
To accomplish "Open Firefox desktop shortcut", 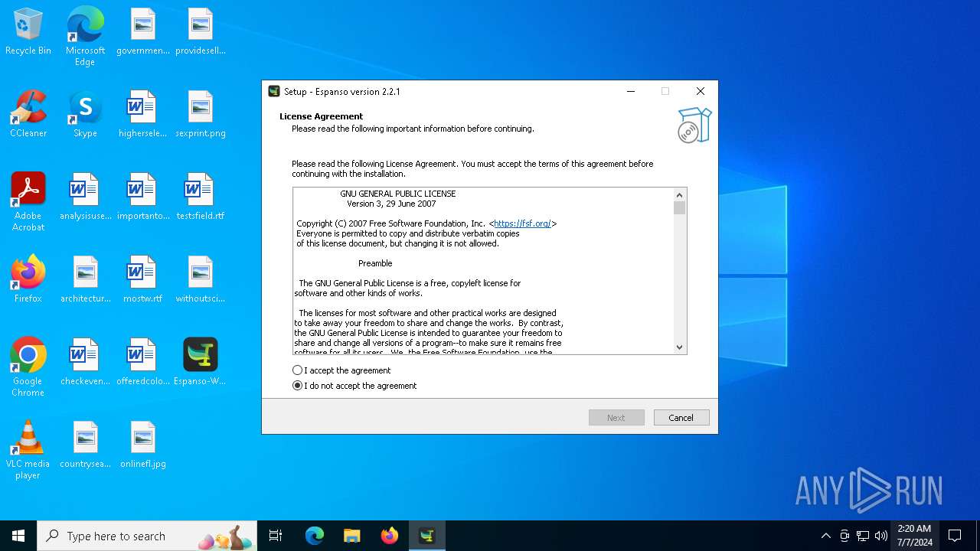I will pos(28,280).
